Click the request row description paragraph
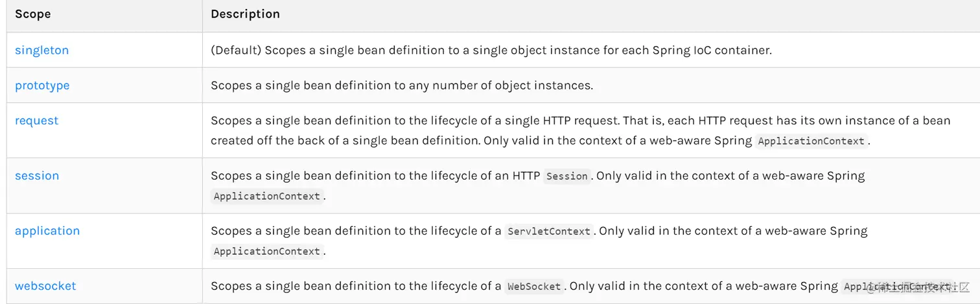The height and width of the screenshot is (304, 980). (x=581, y=130)
